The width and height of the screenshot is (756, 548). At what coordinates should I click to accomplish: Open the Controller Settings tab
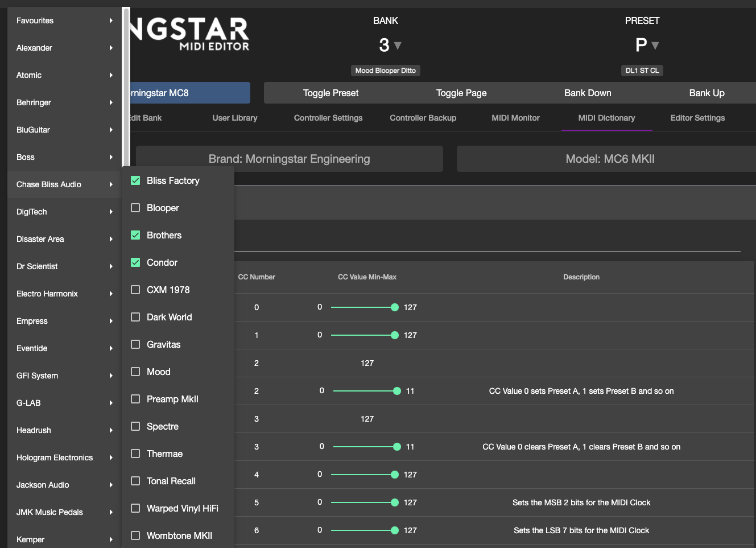coord(328,118)
